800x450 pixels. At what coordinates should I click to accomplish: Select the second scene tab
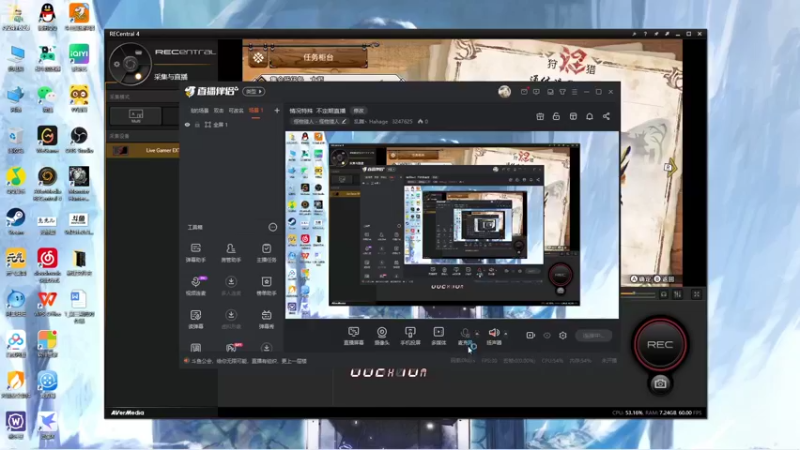point(219,110)
